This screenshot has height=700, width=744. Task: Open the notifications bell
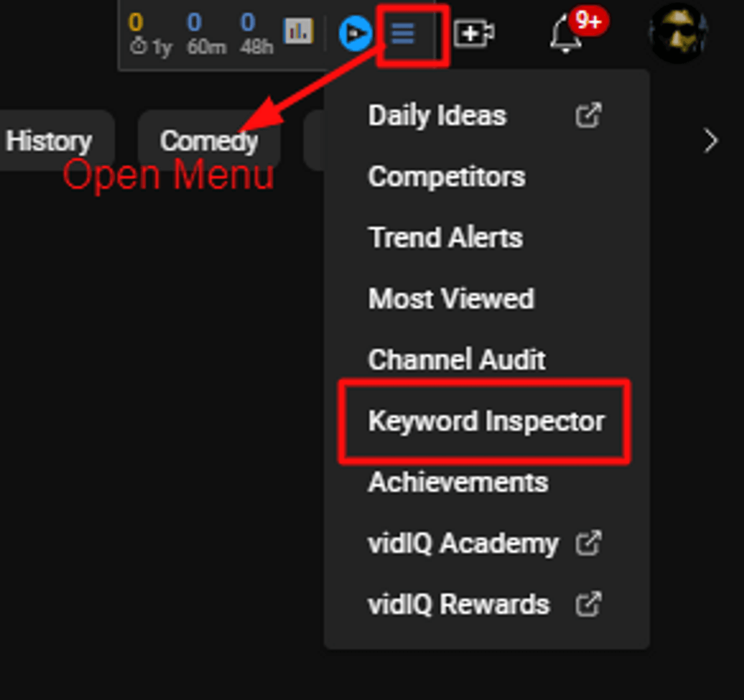click(x=567, y=35)
